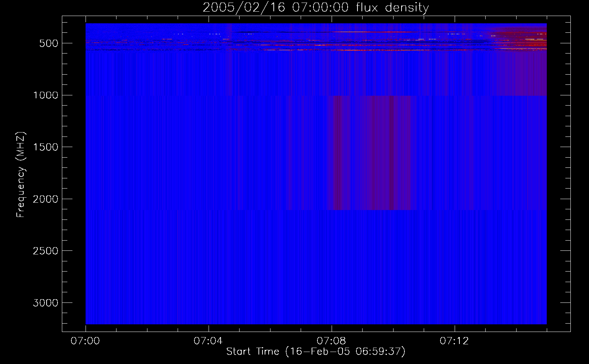589x364 pixels.
Task: Click the 'Start Time (16-Feb-05 06:59:37)' label
Action: (x=316, y=352)
